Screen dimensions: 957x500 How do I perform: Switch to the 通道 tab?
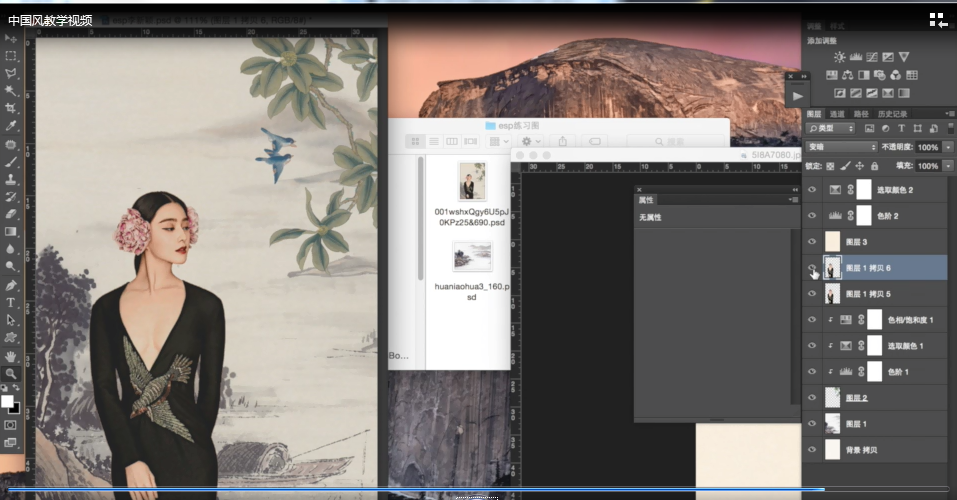coord(837,114)
